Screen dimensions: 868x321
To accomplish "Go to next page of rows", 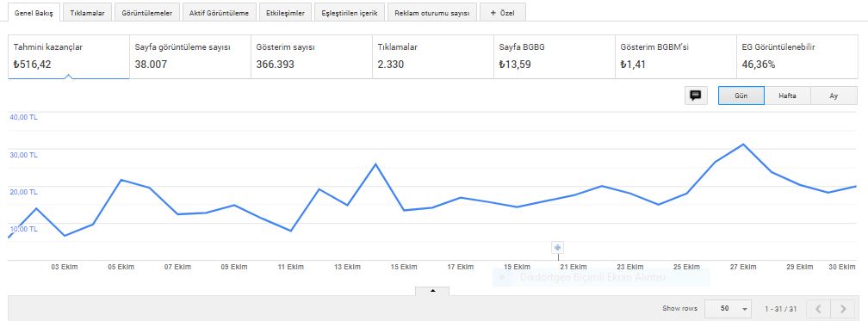I will pos(843,308).
